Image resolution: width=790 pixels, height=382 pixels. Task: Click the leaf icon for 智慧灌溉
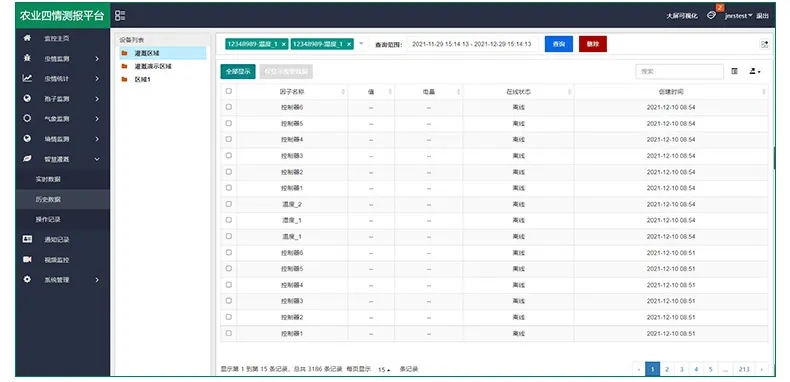coord(27,159)
